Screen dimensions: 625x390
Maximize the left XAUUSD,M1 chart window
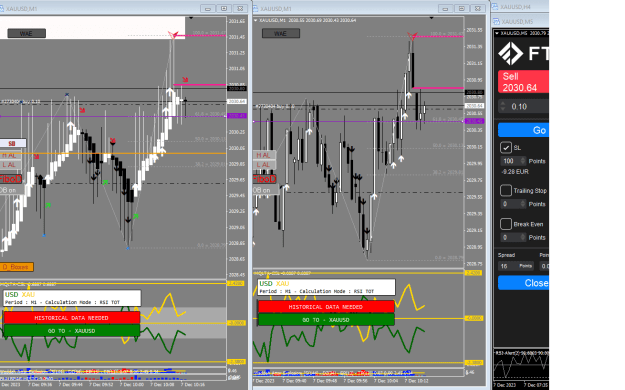pyautogui.click(x=224, y=8)
